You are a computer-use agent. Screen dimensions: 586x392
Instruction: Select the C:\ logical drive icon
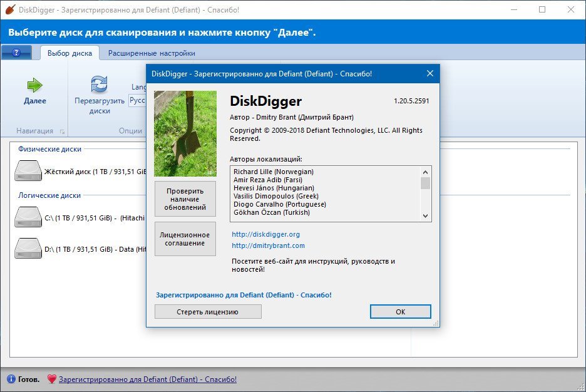pos(28,217)
